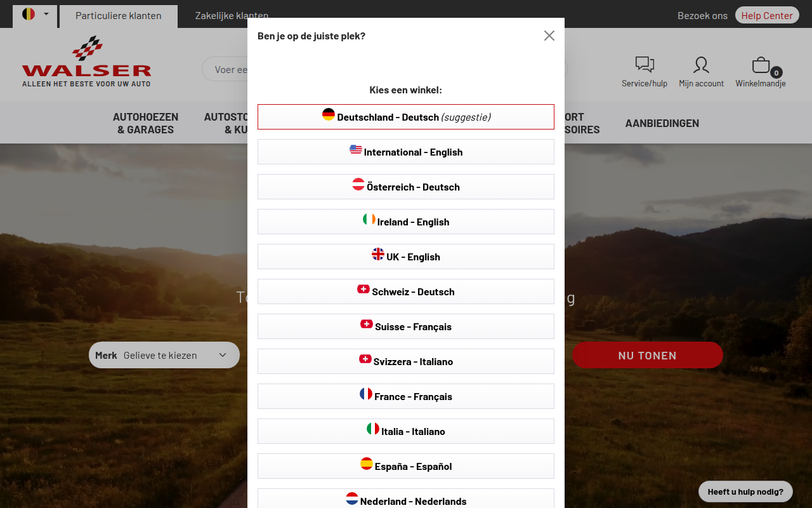Close the shop selection dialog
This screenshot has width=812, height=508.
[x=549, y=36]
